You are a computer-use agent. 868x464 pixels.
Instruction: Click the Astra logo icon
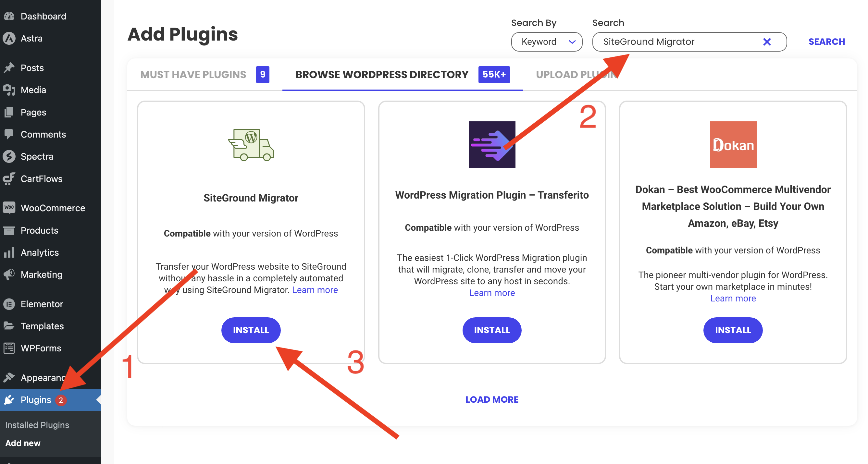click(9, 38)
